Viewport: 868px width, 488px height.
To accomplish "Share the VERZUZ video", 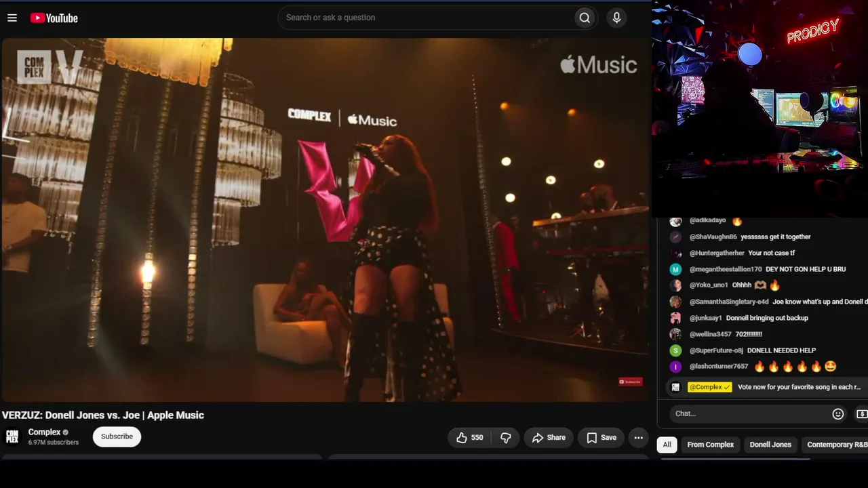I will click(549, 438).
